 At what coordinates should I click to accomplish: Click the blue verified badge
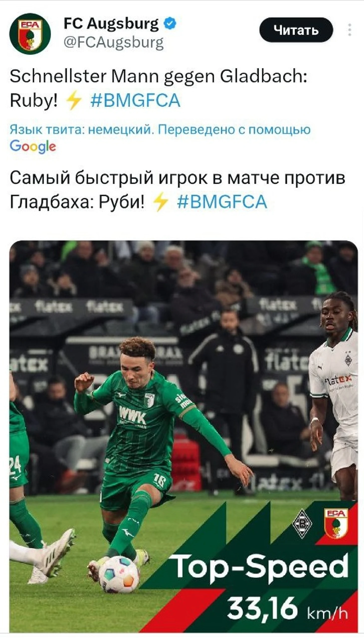[x=170, y=23]
